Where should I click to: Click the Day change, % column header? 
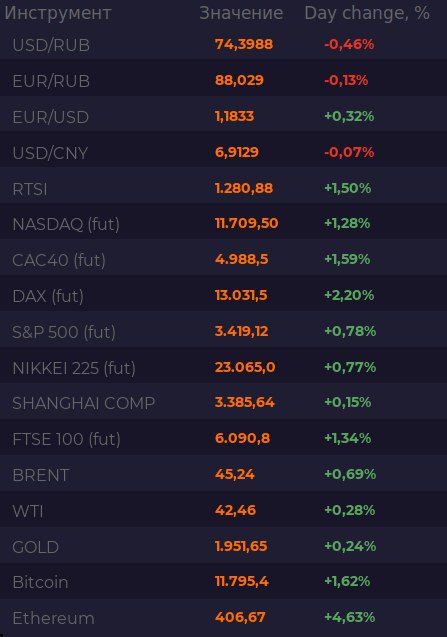point(367,13)
